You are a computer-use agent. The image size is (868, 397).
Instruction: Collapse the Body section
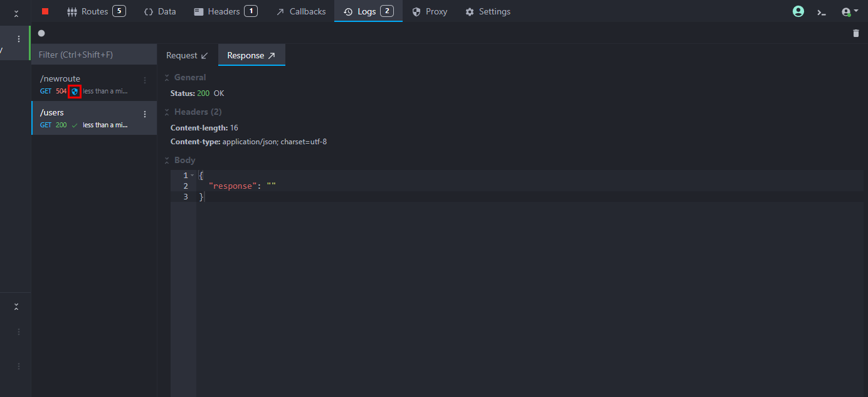167,161
